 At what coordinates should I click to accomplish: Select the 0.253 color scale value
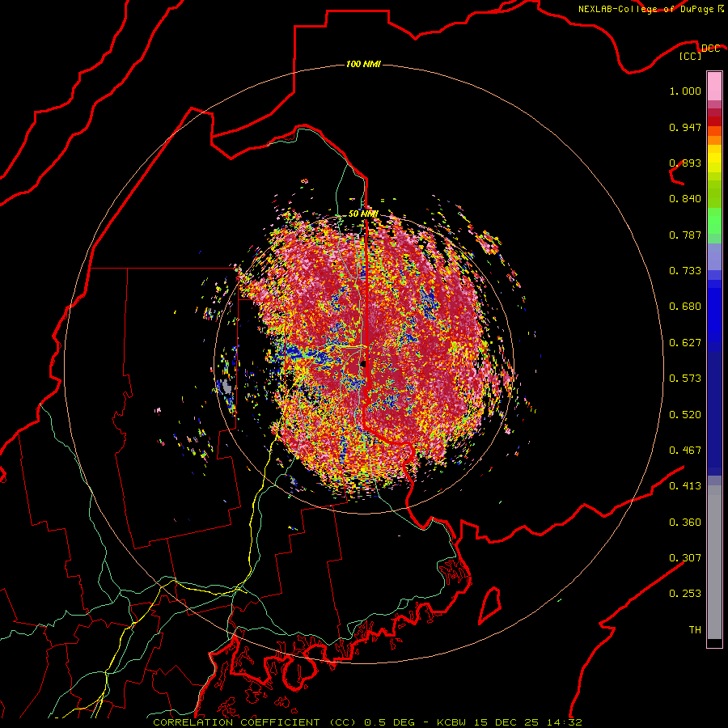tap(685, 594)
